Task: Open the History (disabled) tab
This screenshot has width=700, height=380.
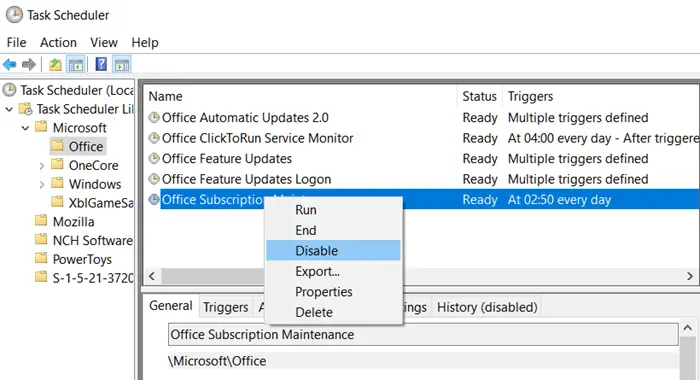Action: tap(487, 307)
